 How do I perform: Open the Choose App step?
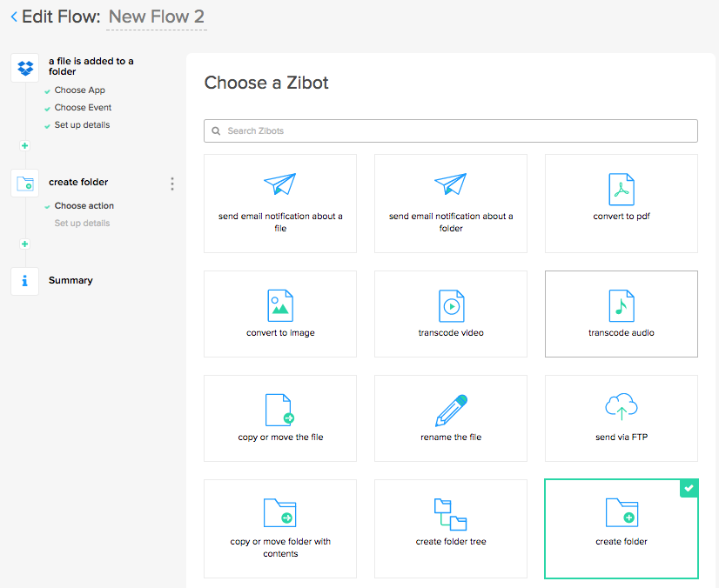(x=79, y=90)
